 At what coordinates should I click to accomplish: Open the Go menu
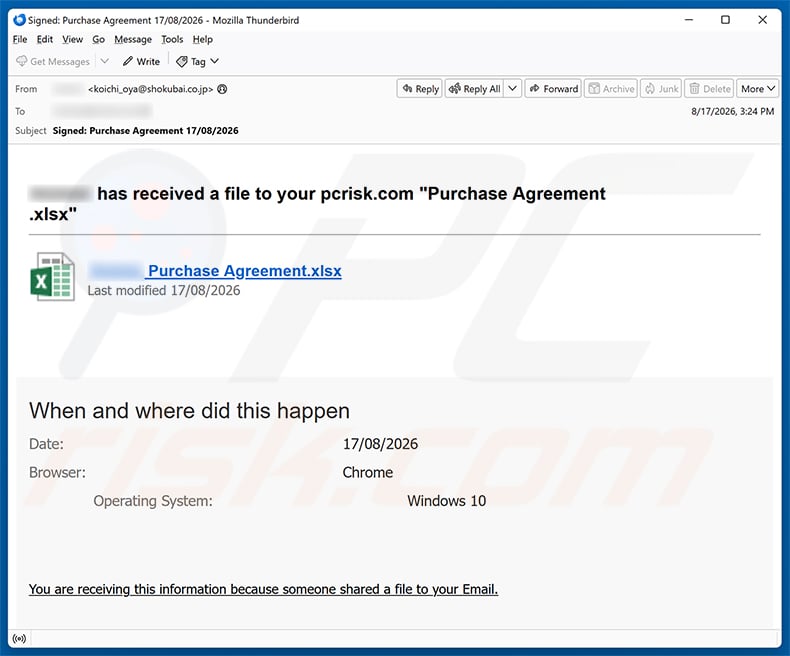coord(98,39)
